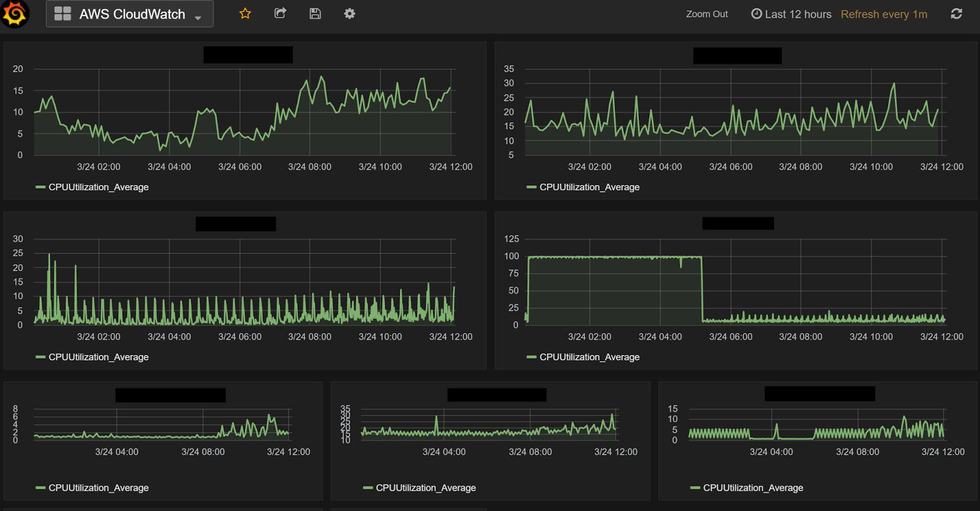Open the top-left panel title menu
Screen dimensions: 980x511
(248, 55)
